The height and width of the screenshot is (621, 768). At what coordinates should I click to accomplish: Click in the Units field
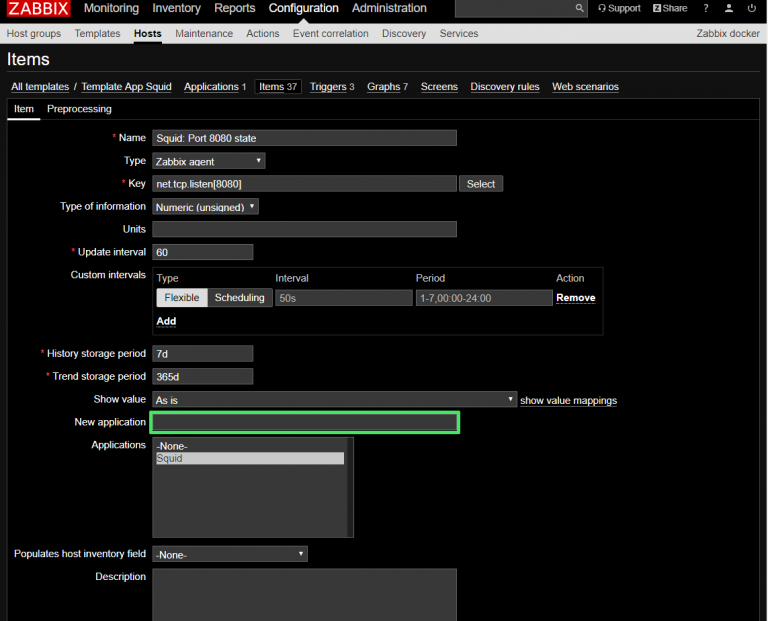coord(304,229)
